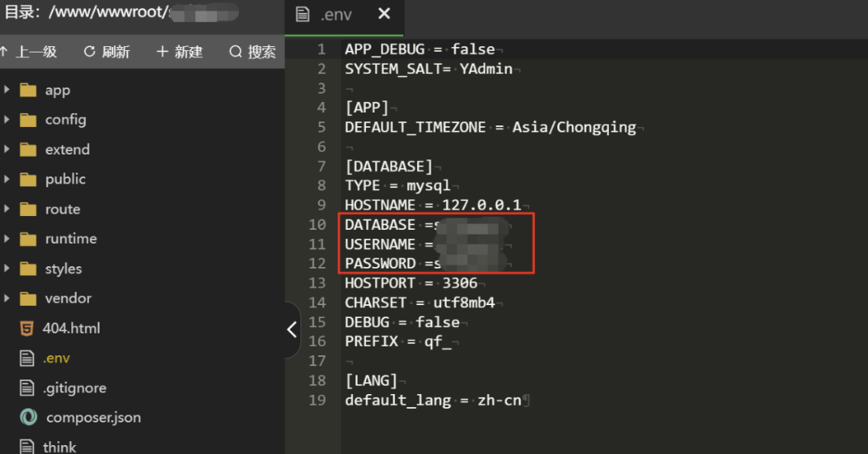868x454 pixels.
Task: Click the think file icon
Action: click(28, 447)
